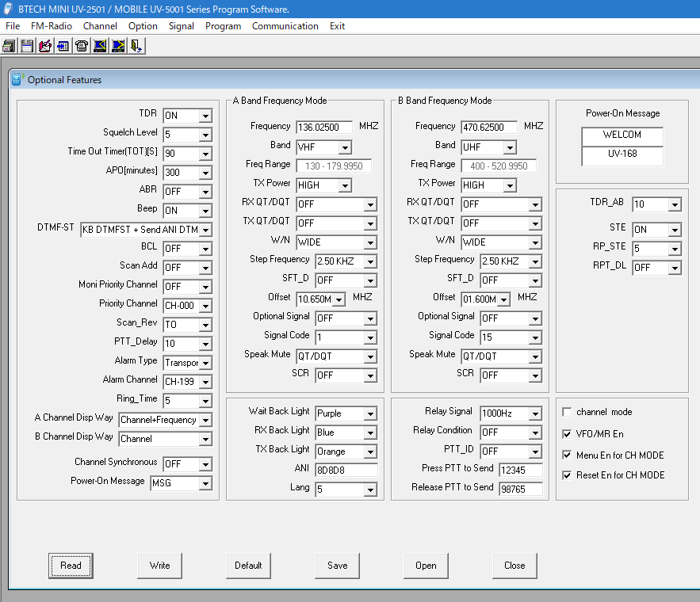The image size is (700, 602).
Task: Expand the Priority Channel CH-000 dropdown
Action: click(x=205, y=306)
